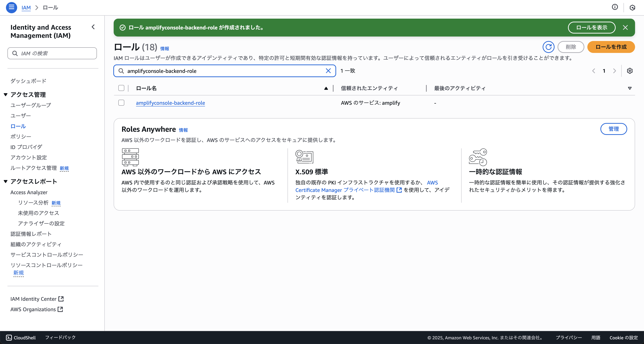Screen dimensions: 644x344
Task: Select all roles with header checkbox
Action: (x=121, y=88)
